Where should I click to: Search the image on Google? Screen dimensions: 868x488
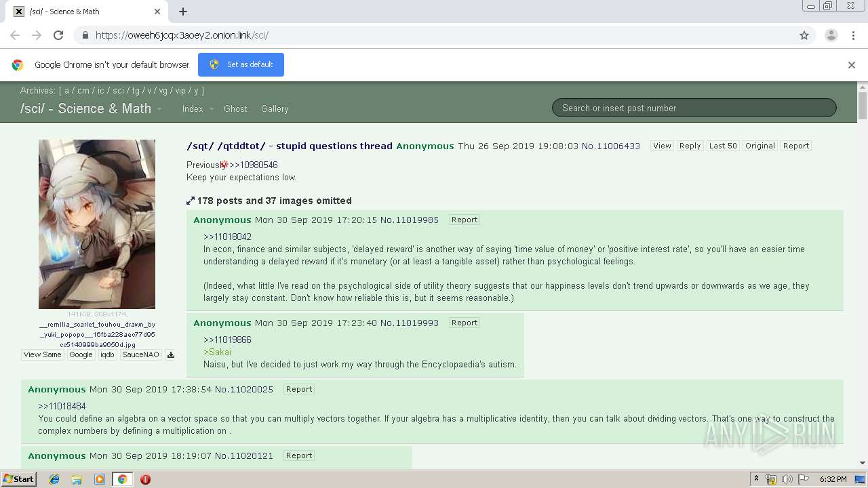[81, 354]
